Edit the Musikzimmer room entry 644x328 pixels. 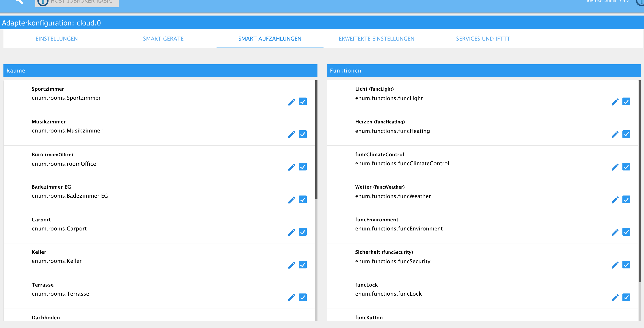point(292,134)
